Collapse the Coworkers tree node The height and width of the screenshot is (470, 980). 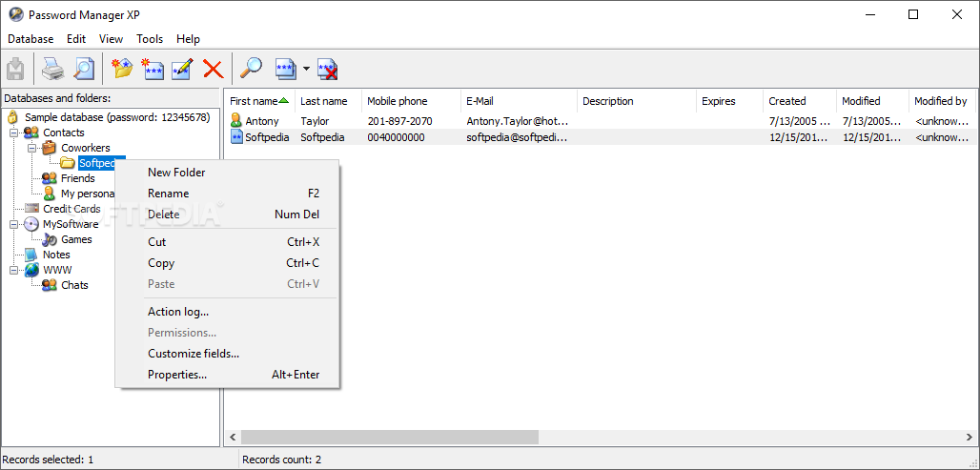point(31,148)
